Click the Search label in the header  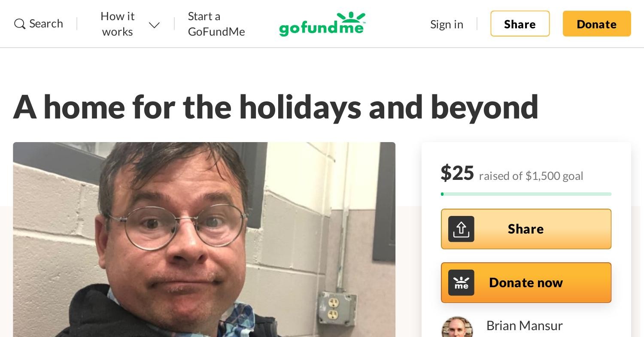[46, 24]
